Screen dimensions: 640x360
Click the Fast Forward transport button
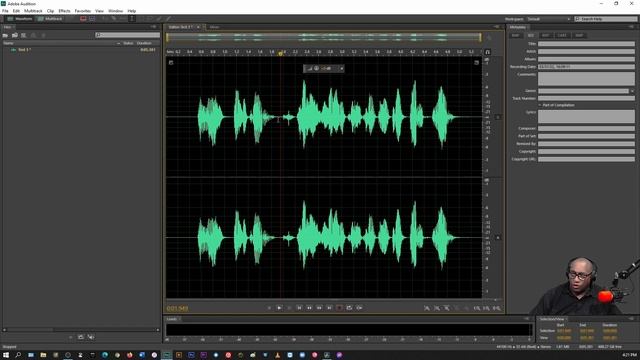pos(319,308)
